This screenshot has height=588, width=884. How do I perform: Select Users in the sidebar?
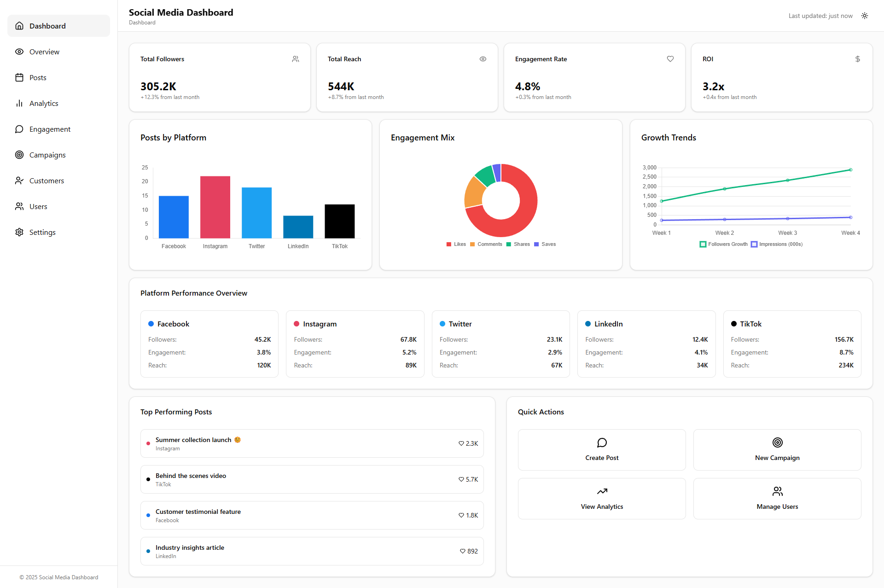click(58, 206)
